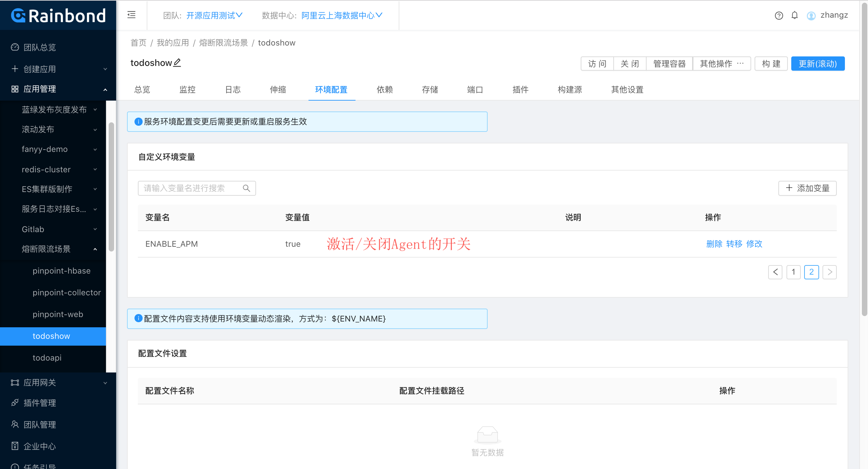Click the info icon in 服务环境配置 notice
868x469 pixels.
pos(138,122)
